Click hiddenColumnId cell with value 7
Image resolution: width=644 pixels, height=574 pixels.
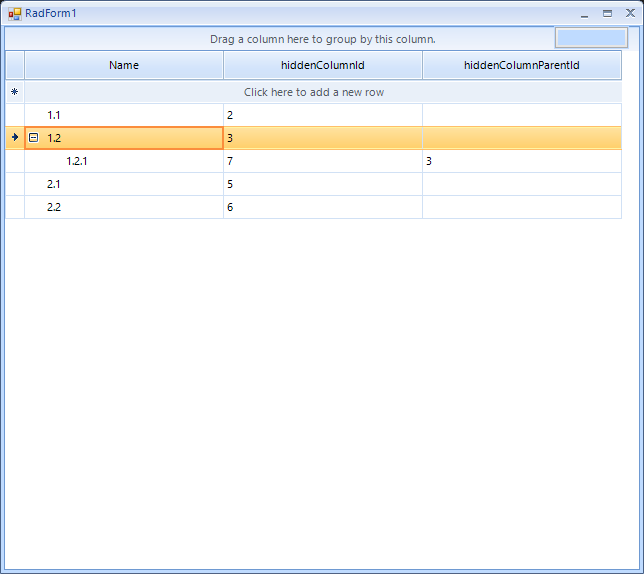click(322, 161)
